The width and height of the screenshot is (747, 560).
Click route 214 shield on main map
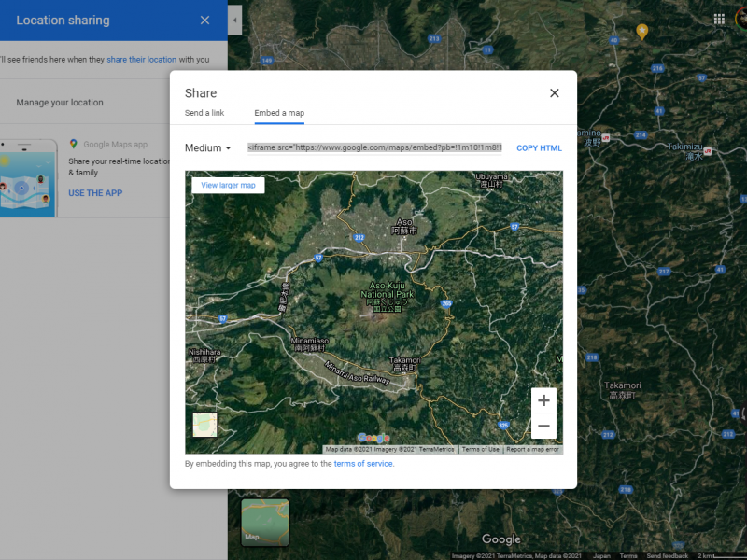tap(641, 134)
